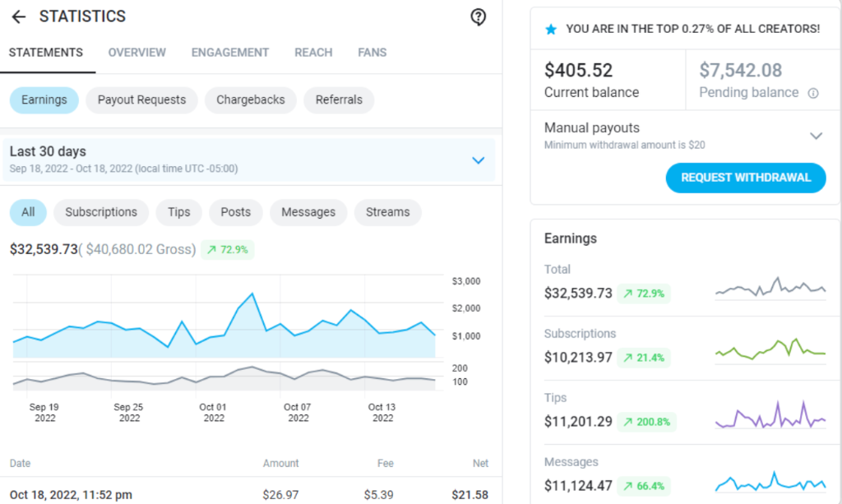Screen dimensions: 842x504
Task: Select the Tips earnings filter chip
Action: (x=178, y=212)
